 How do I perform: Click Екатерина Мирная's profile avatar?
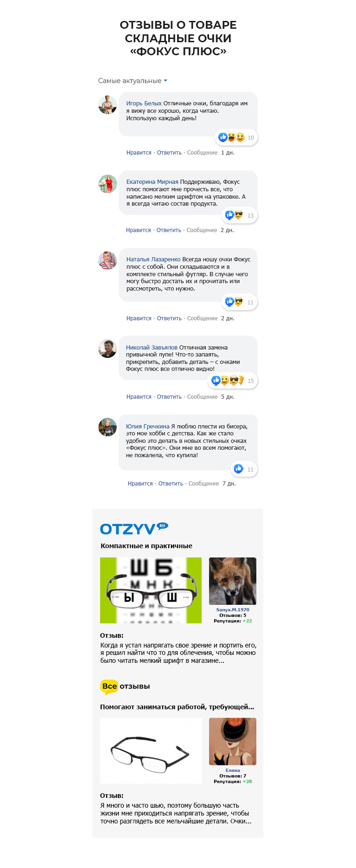click(108, 184)
